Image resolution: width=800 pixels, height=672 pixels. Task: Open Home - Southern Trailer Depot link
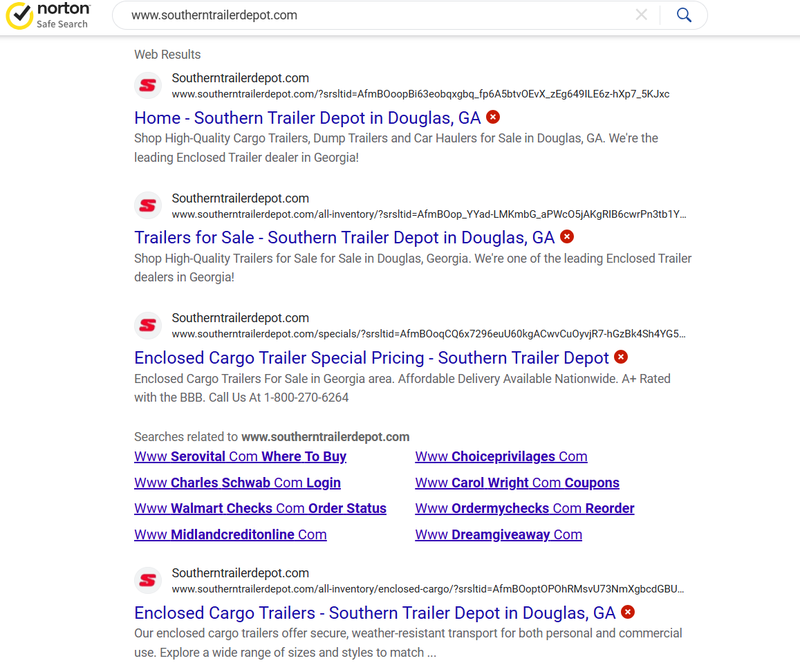308,118
